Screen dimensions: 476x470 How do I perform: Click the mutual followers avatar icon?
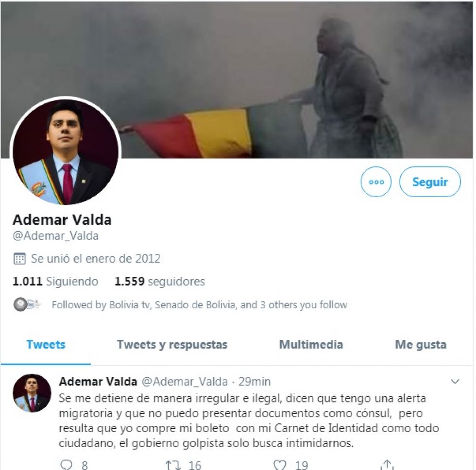coord(27,304)
